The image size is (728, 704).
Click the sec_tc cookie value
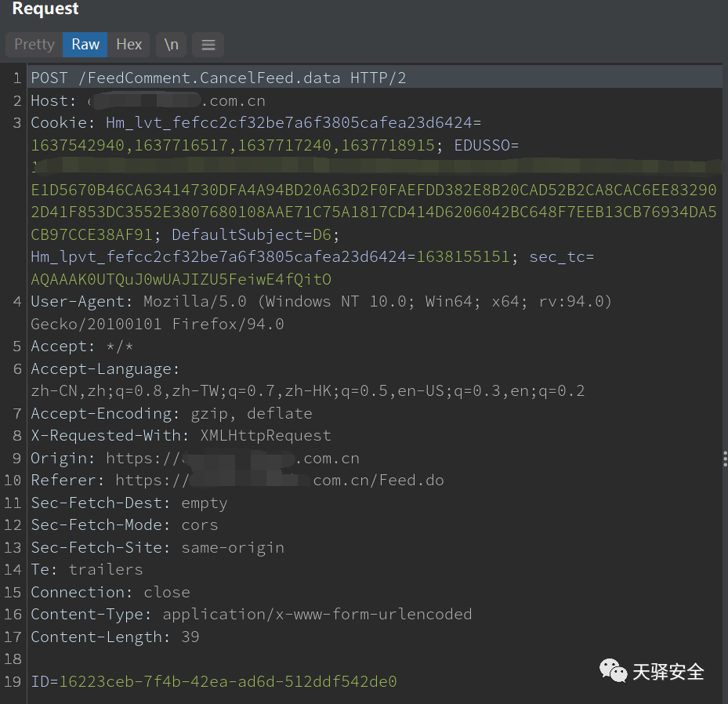coord(181,280)
